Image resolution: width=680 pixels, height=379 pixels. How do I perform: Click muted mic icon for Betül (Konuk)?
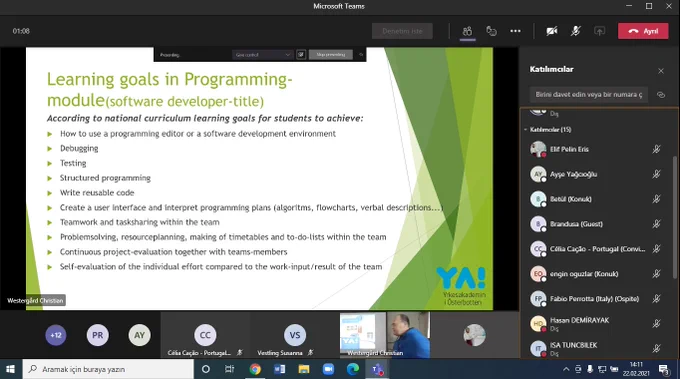[x=656, y=199]
